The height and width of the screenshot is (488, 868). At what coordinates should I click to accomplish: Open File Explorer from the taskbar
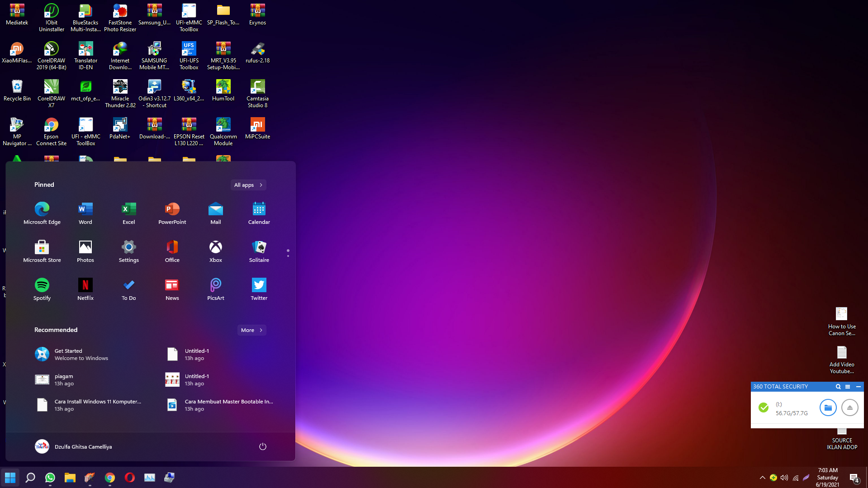[70, 478]
